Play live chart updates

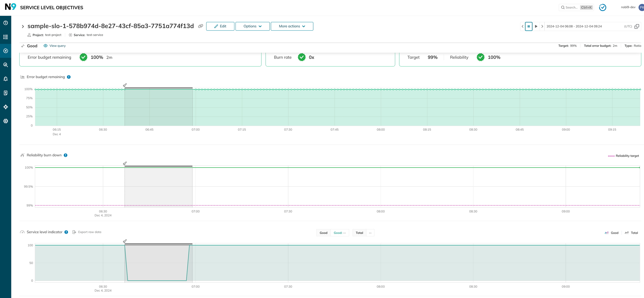coord(536,26)
